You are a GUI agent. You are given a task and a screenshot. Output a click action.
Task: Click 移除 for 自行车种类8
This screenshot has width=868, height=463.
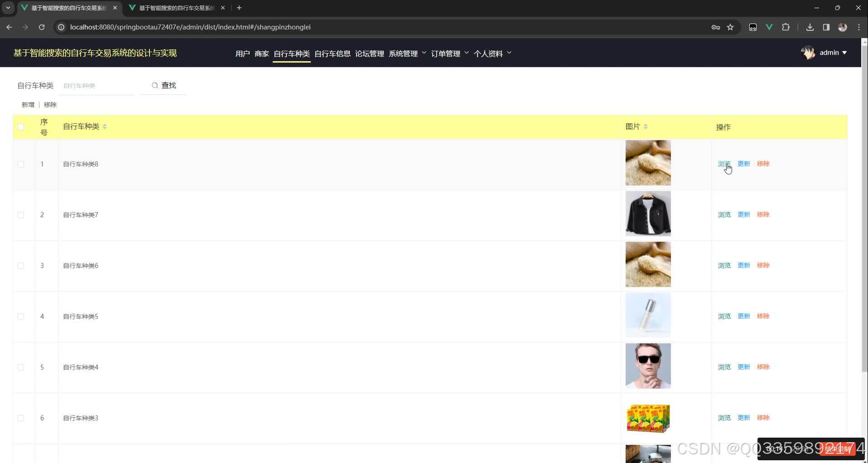click(763, 164)
